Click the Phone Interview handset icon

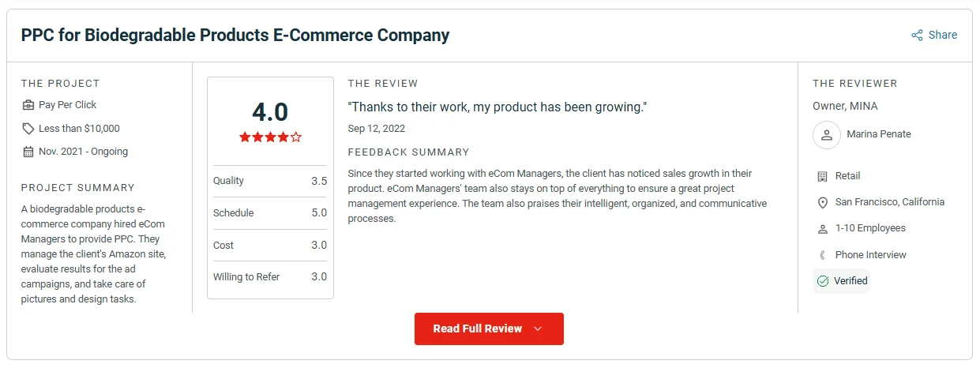pyautogui.click(x=822, y=255)
